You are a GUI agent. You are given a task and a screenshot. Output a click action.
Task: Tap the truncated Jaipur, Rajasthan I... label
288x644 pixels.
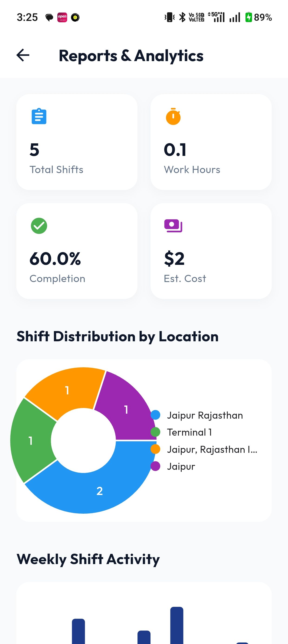[x=212, y=449]
